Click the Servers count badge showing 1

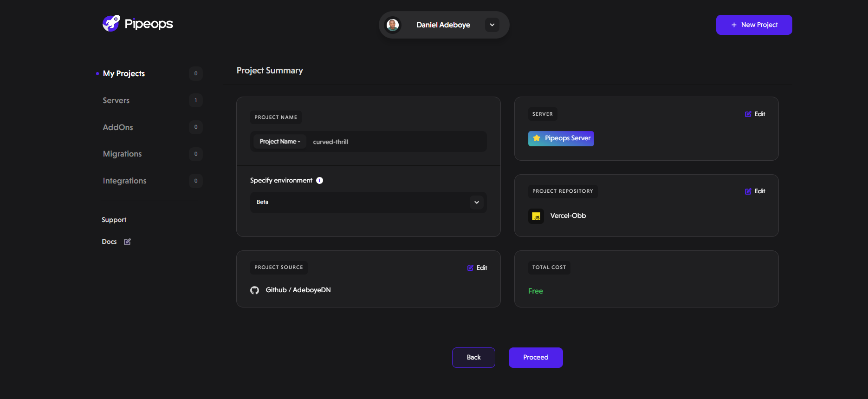[196, 100]
